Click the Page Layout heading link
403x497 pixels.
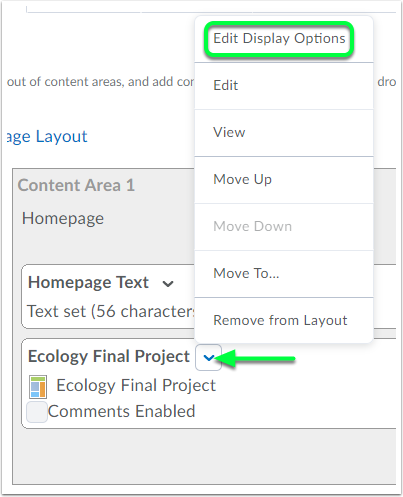(x=47, y=137)
